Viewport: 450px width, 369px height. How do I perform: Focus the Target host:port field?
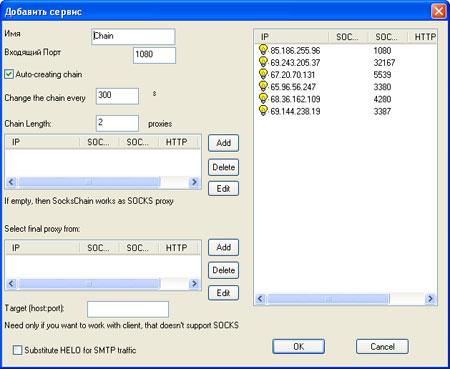[x=128, y=309]
